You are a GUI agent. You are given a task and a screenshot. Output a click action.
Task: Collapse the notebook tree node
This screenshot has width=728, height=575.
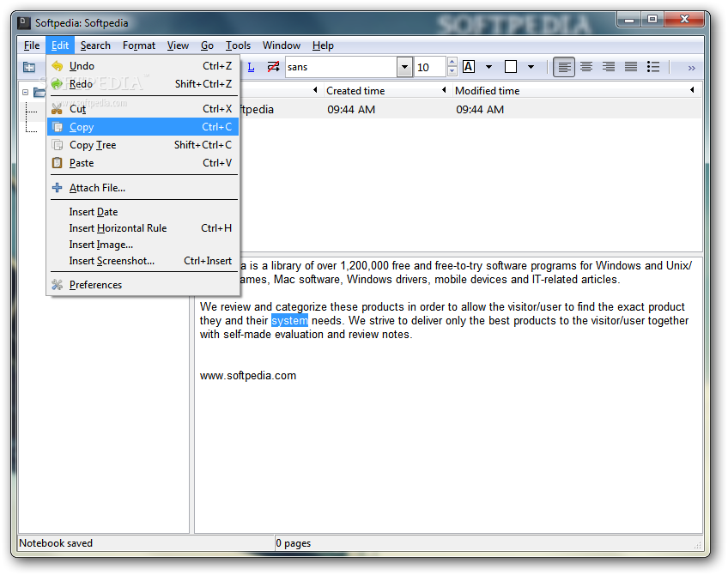[x=26, y=93]
